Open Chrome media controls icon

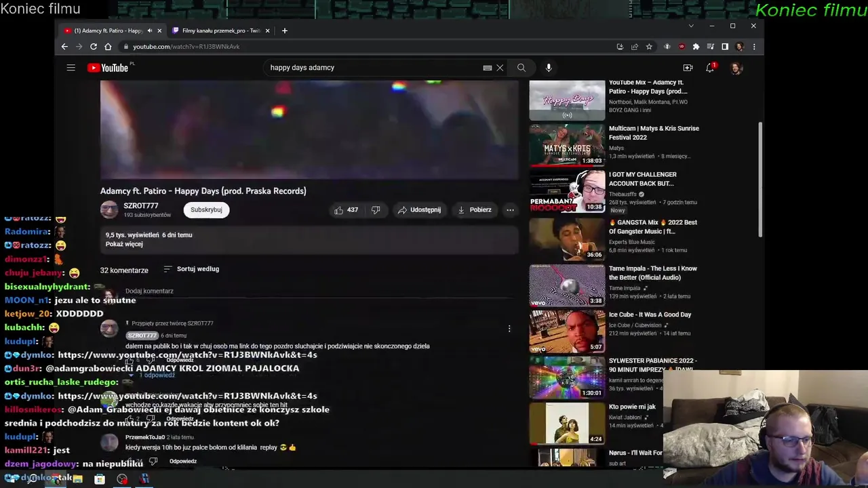710,47
